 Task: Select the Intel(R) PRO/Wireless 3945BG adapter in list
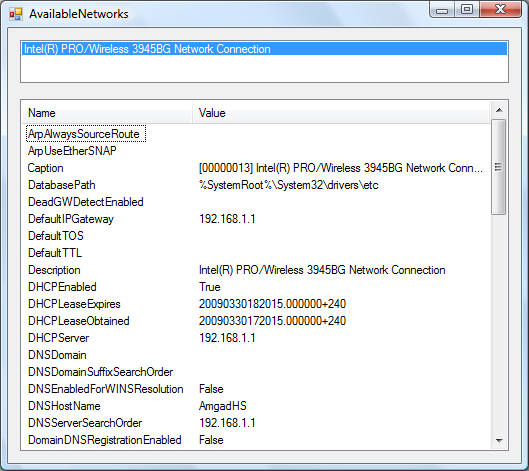point(264,49)
